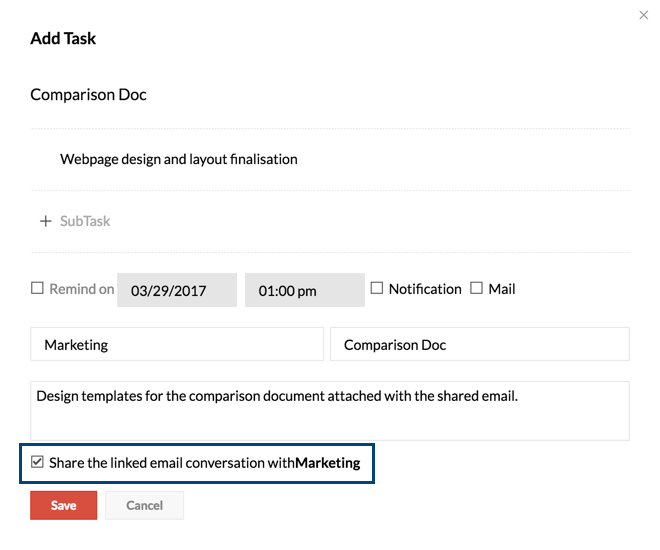The height and width of the screenshot is (550, 660).
Task: Open the 01:00 pm time selector
Action: [304, 291]
